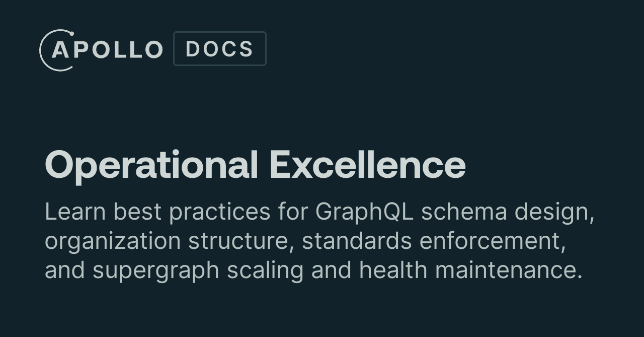Click the word GraphQL in the description
The width and height of the screenshot is (644, 337).
[365, 212]
